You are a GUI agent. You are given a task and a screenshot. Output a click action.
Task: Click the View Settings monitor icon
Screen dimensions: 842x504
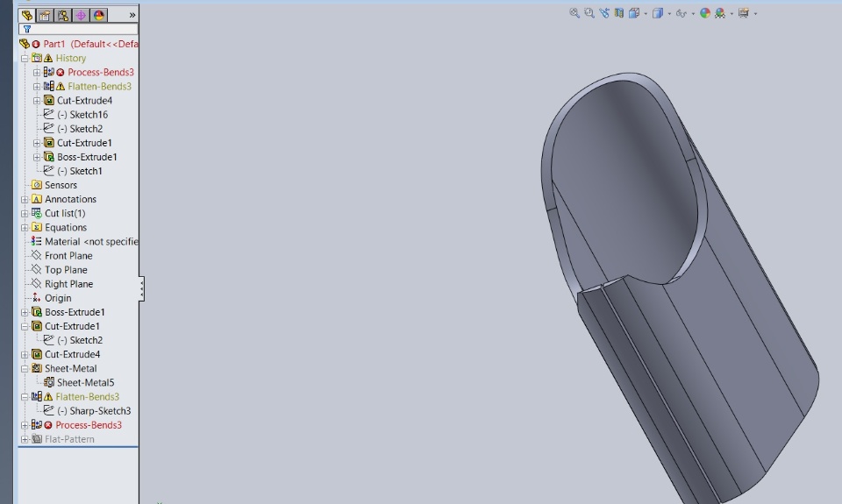tap(744, 13)
